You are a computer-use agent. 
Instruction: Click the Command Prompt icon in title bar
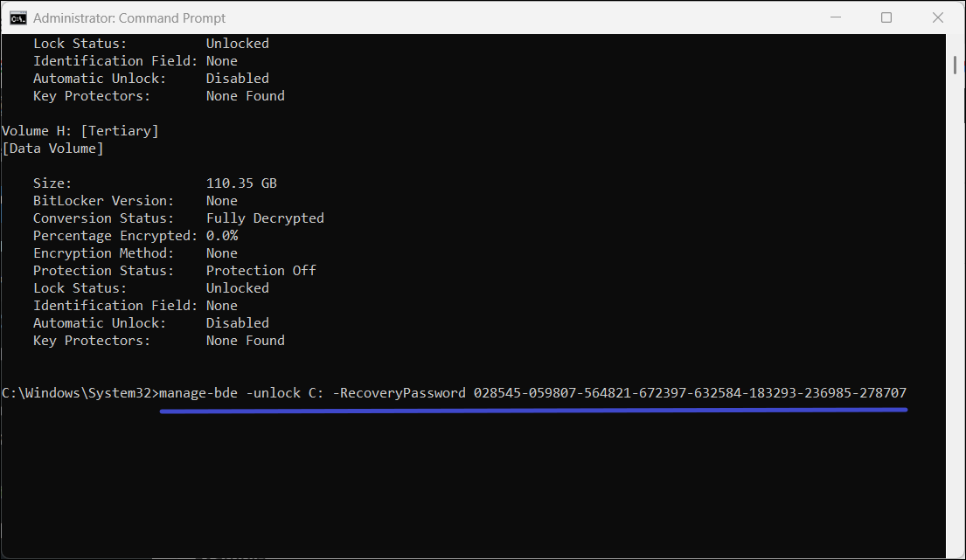pyautogui.click(x=17, y=17)
